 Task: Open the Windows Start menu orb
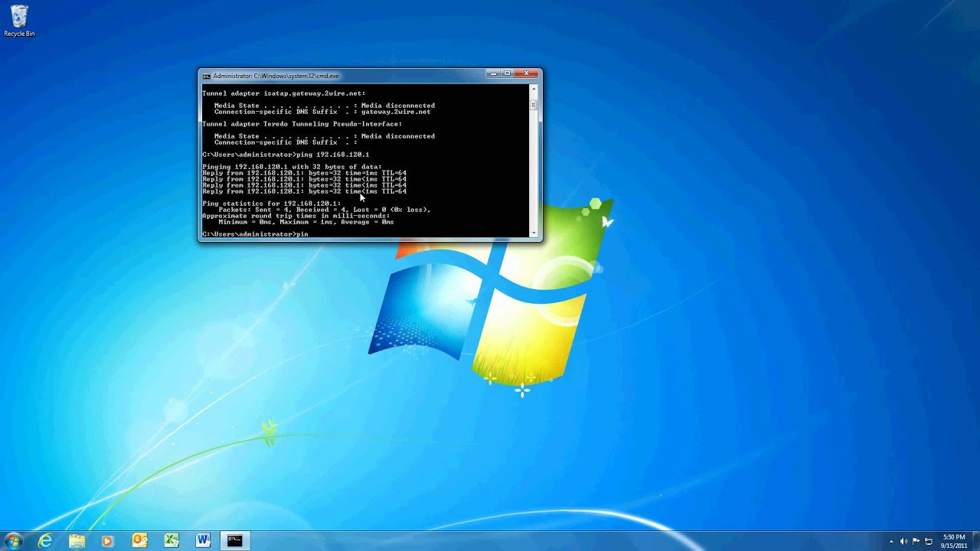(x=14, y=541)
